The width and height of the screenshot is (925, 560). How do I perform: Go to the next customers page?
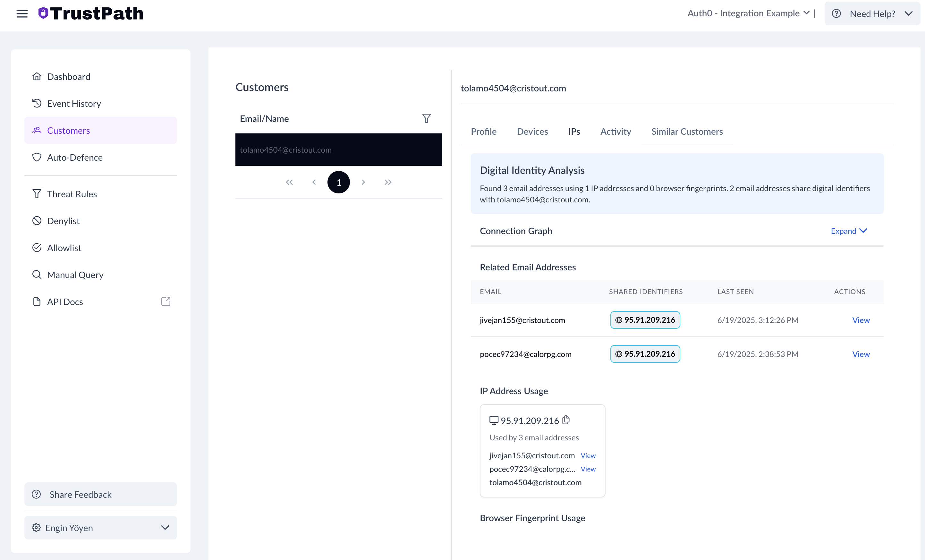tap(363, 182)
